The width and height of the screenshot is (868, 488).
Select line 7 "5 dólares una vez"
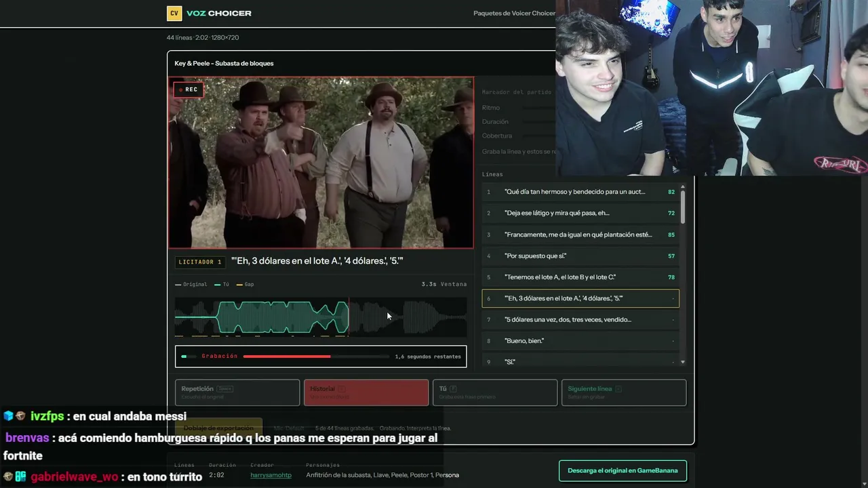(580, 319)
